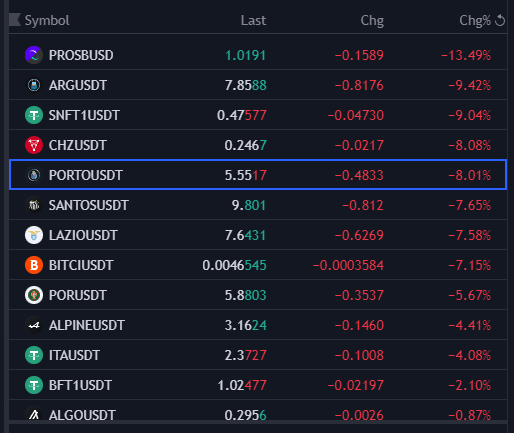Click the change percent −8.01%
514x433 pixels.
[469, 175]
